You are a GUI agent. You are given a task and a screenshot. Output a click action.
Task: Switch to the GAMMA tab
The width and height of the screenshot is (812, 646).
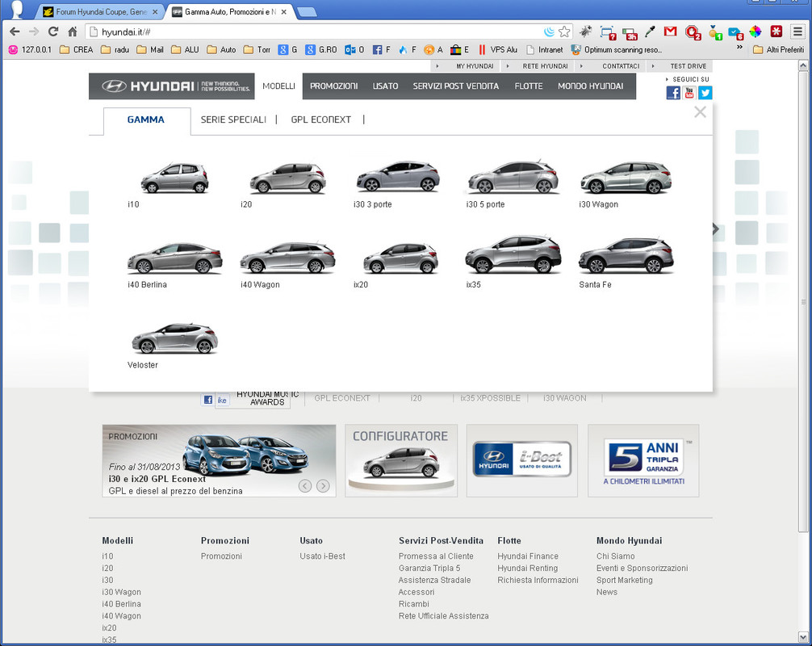click(146, 120)
